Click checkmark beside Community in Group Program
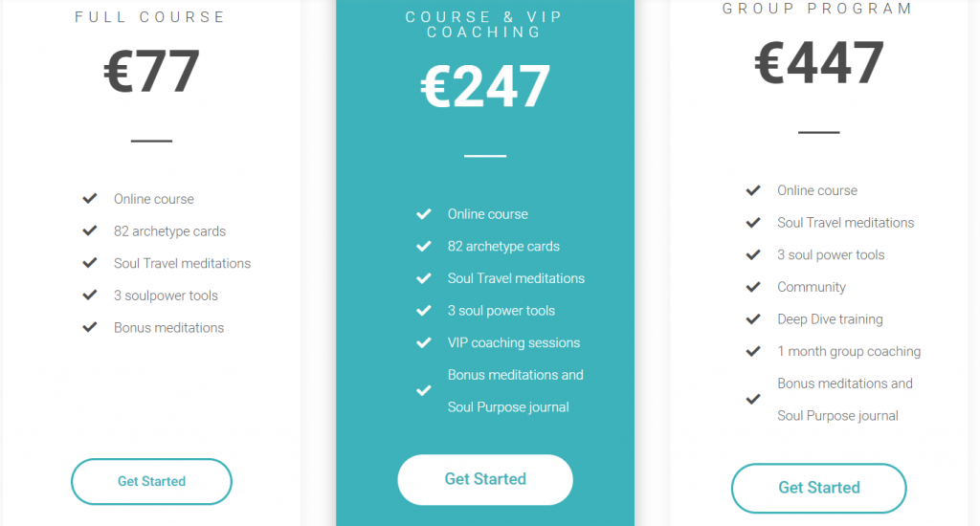This screenshot has width=980, height=526. pos(753,287)
